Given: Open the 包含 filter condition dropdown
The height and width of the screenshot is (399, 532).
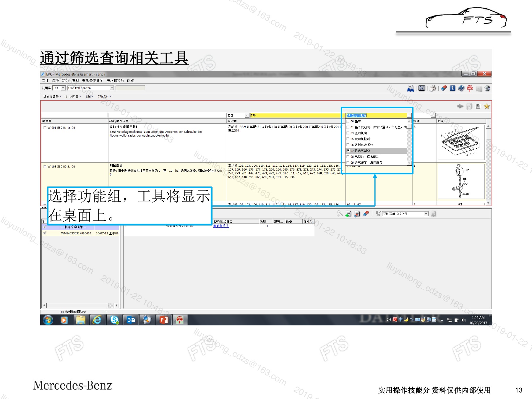Looking at the screenshot, I should coord(247,115).
